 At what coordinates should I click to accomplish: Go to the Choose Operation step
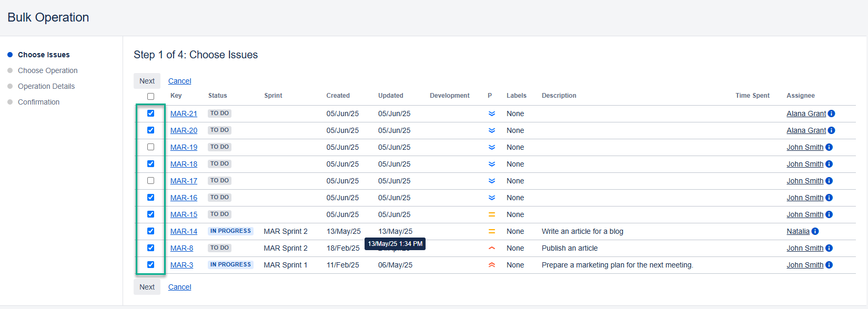pos(47,70)
